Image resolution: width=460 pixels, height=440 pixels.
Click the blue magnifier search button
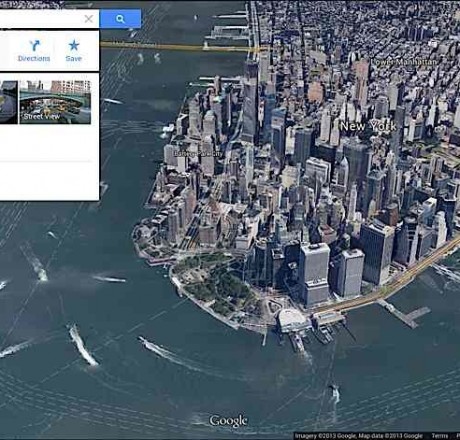click(x=120, y=19)
